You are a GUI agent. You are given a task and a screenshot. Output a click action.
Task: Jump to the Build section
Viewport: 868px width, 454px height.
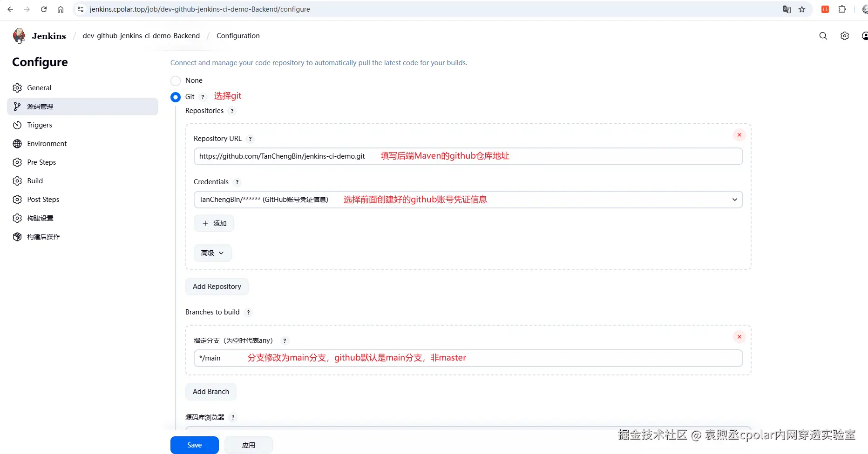point(83,181)
